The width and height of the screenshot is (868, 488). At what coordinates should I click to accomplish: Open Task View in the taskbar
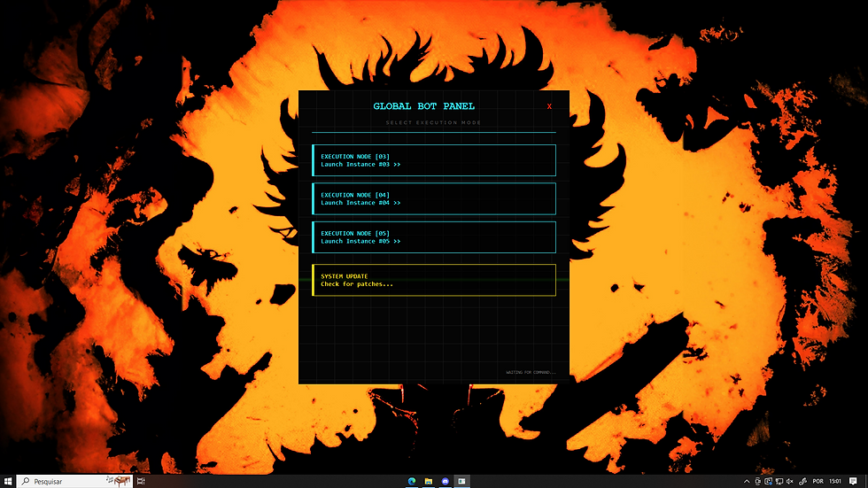click(141, 482)
